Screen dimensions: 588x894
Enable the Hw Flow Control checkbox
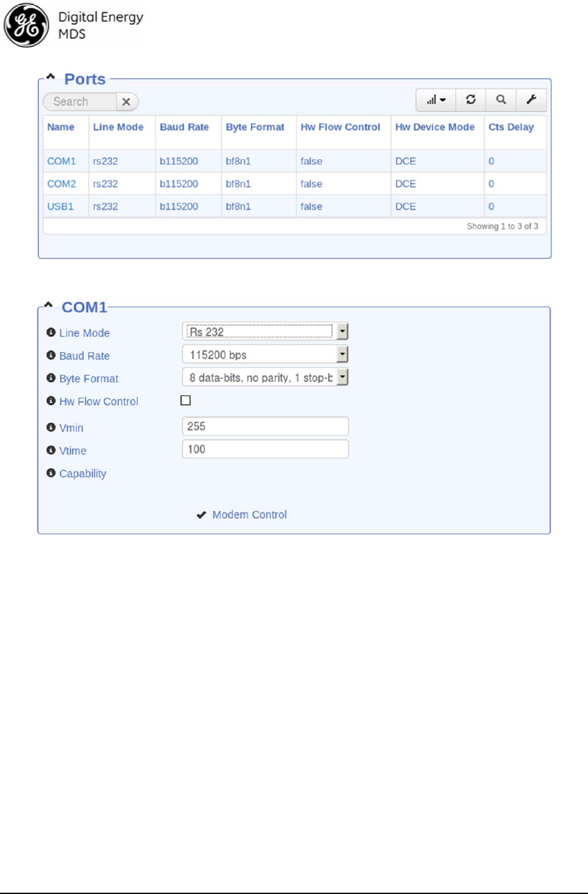point(185,401)
